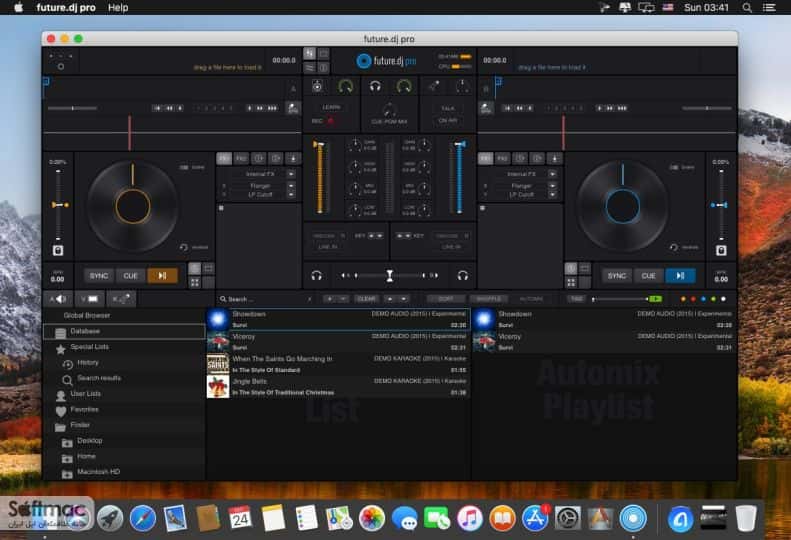
Task: Select left deck FX2 tab
Action: tap(241, 158)
